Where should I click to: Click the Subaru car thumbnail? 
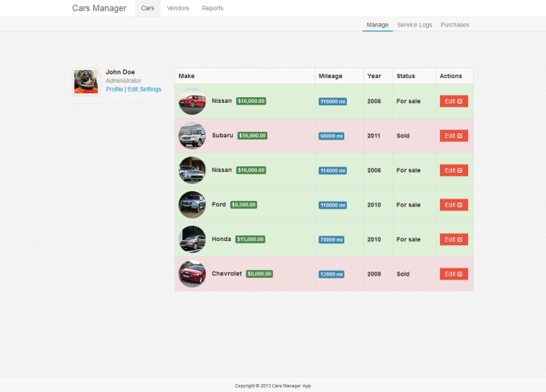(192, 136)
